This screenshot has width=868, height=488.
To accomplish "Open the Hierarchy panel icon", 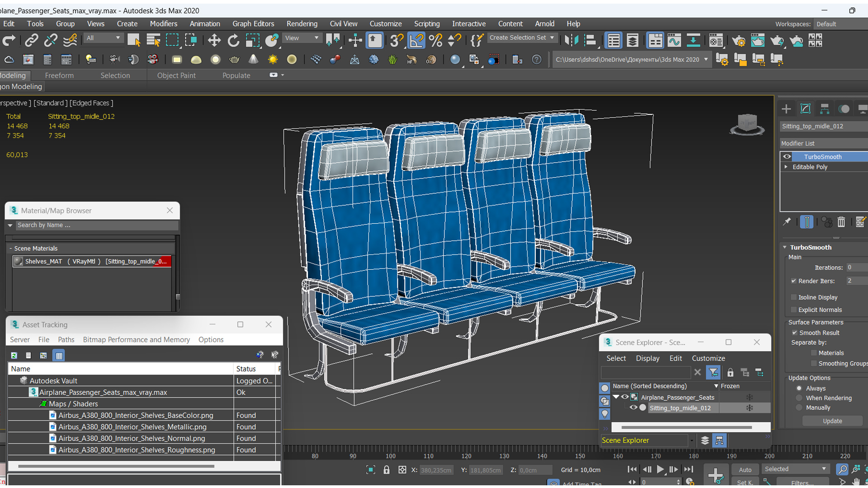I will click(825, 109).
